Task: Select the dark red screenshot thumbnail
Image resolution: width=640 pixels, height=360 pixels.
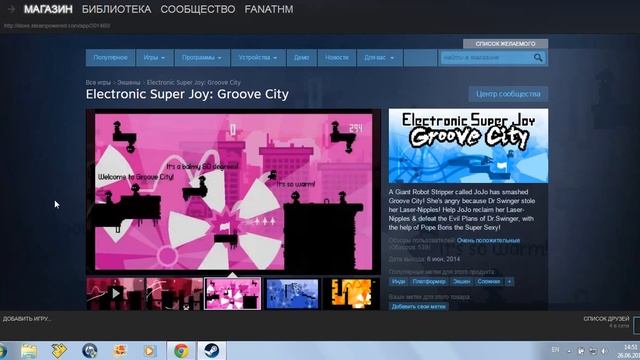Action: tap(174, 293)
